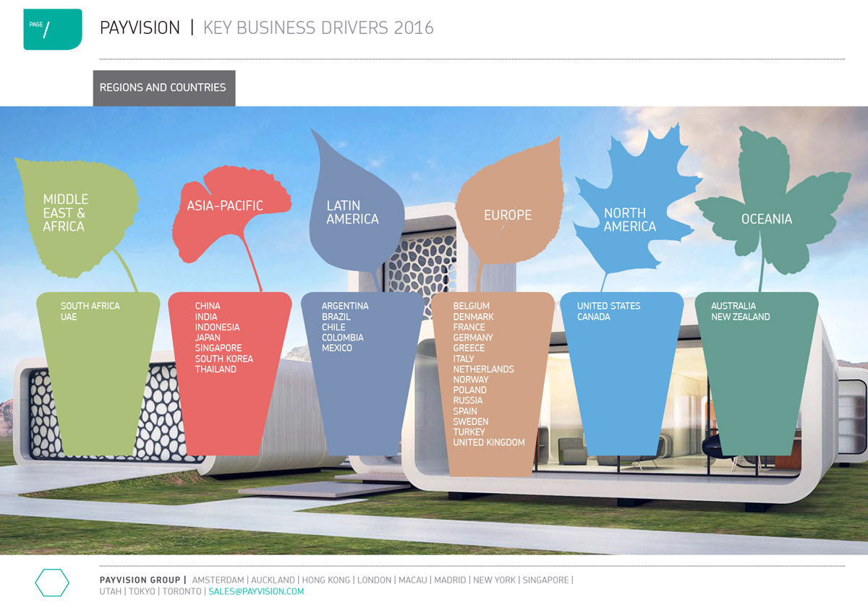
Task: Click MACAU in the footer
Action: click(x=413, y=580)
